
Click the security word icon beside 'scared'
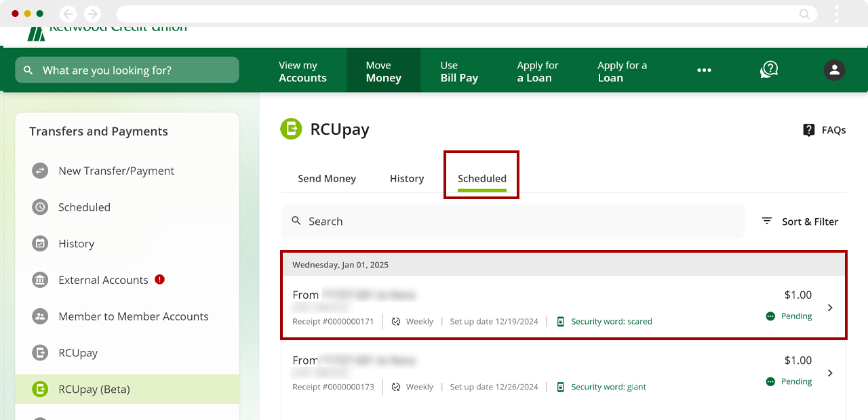pos(560,322)
